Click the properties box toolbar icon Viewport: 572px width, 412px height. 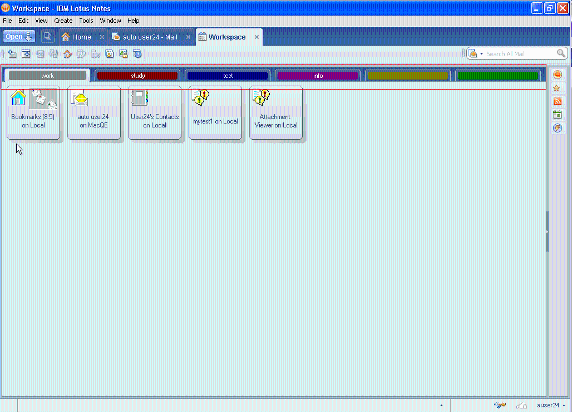click(x=26, y=54)
